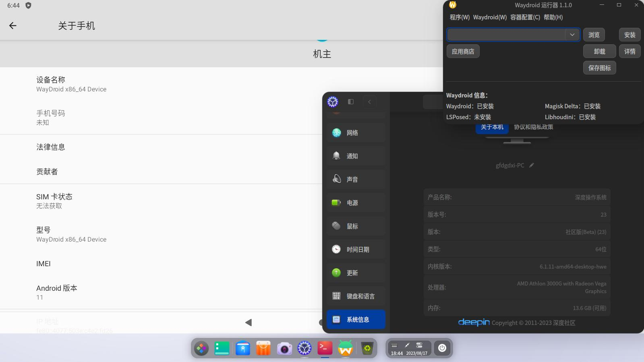
Task: Open 网络 settings in control center
Action: [x=356, y=133]
